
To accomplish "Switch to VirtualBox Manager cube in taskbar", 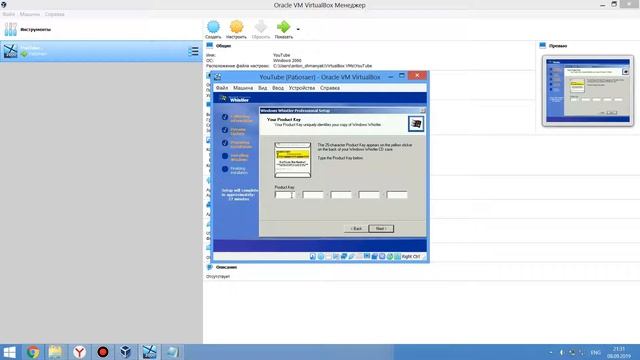I will coord(126,352).
